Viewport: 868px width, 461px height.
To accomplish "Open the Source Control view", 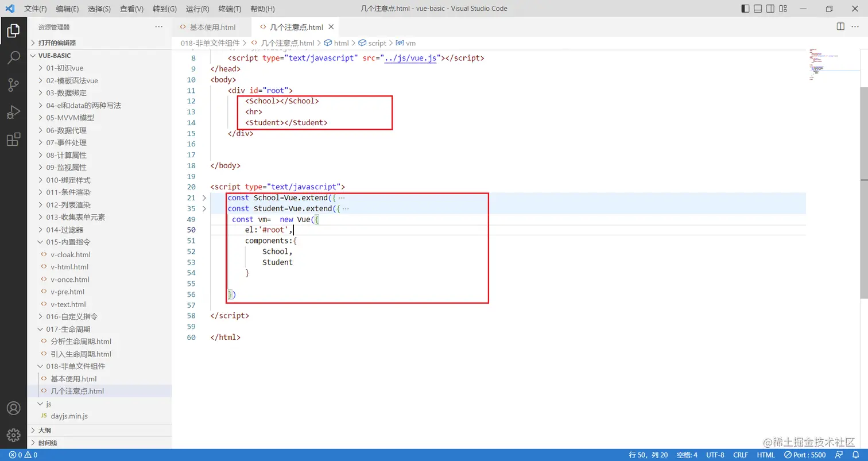I will tap(13, 85).
